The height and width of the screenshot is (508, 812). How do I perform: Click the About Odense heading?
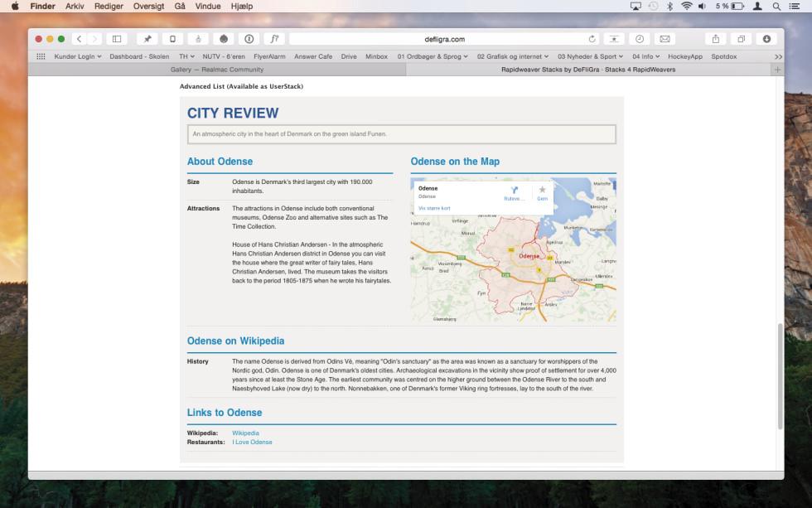click(220, 162)
